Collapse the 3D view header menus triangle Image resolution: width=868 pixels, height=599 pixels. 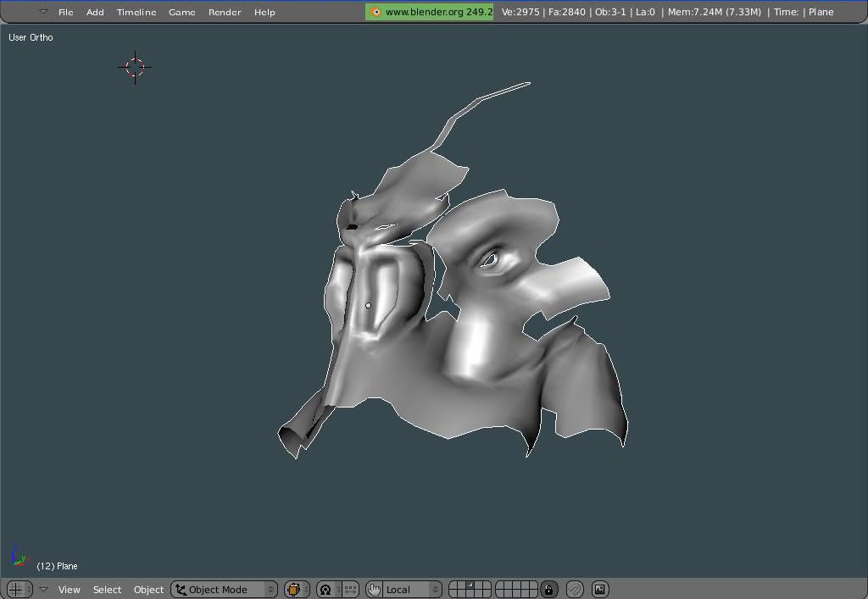(x=43, y=590)
